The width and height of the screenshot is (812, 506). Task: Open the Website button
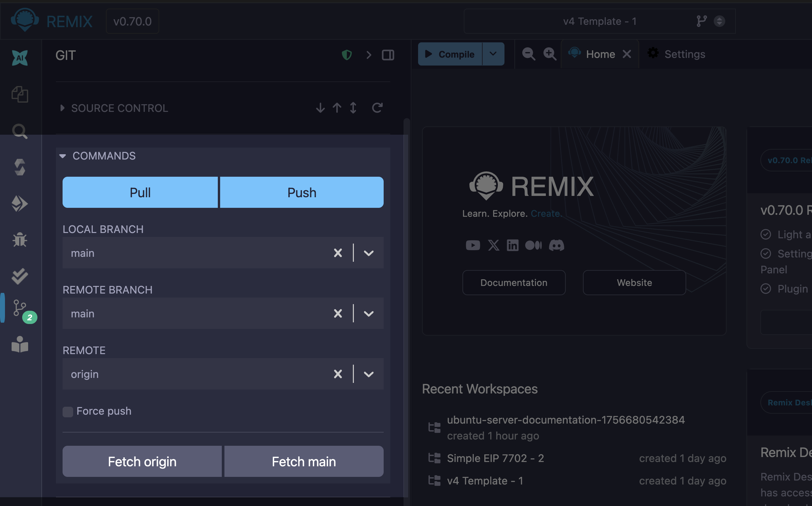point(634,283)
